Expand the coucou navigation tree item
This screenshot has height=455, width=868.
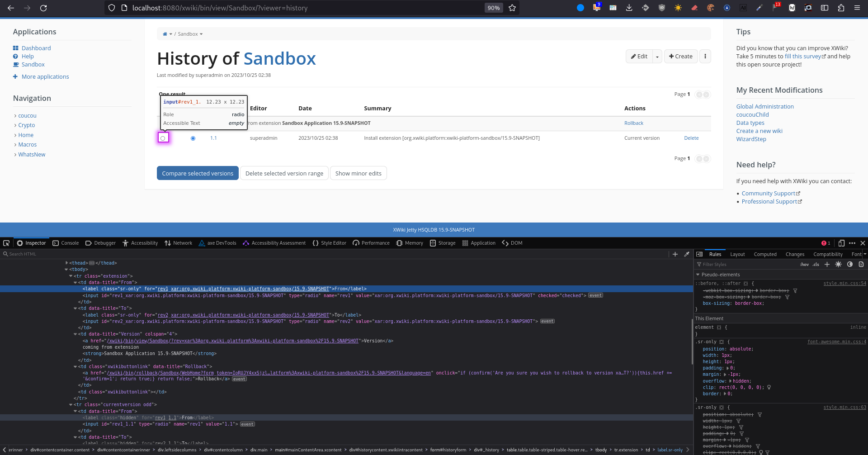(x=15, y=116)
